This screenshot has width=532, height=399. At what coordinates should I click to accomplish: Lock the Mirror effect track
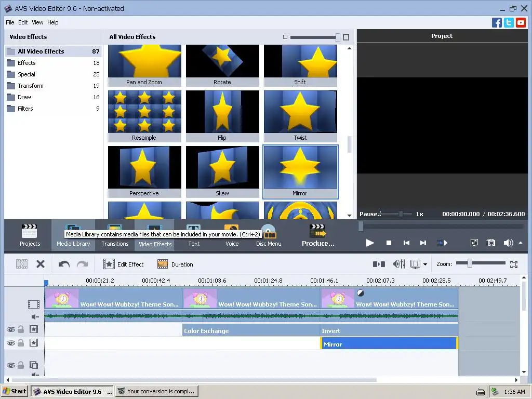click(x=21, y=343)
